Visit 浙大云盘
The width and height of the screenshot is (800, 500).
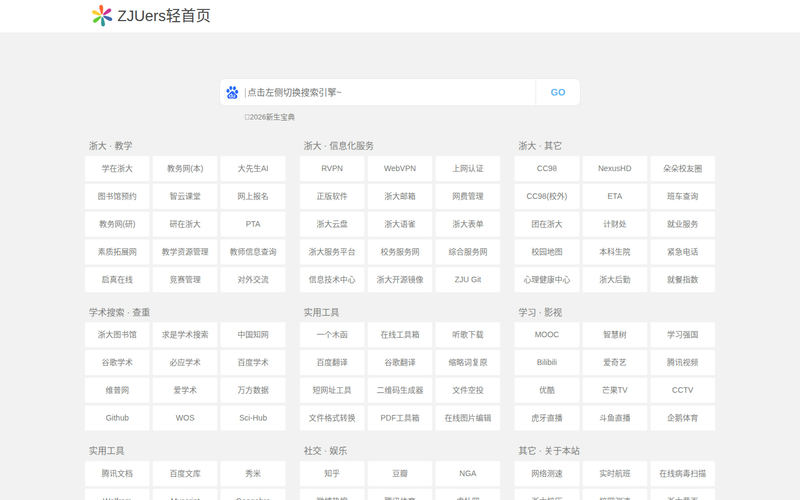[332, 224]
